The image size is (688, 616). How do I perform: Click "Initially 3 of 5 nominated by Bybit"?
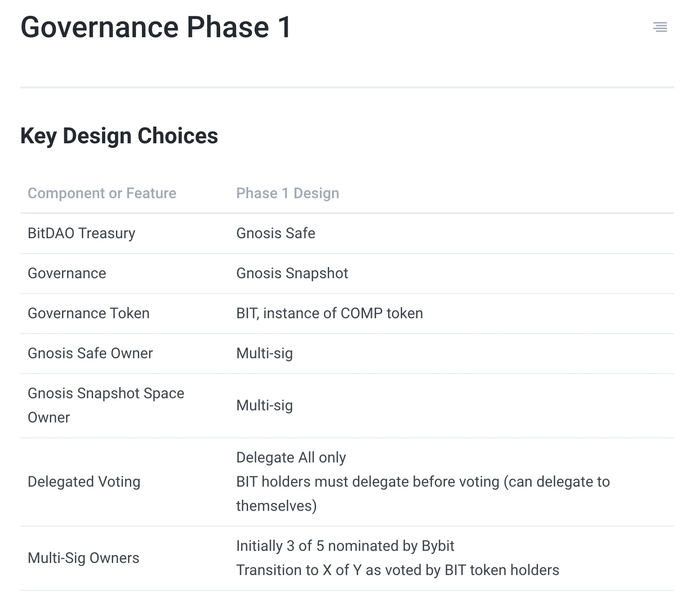coord(345,546)
